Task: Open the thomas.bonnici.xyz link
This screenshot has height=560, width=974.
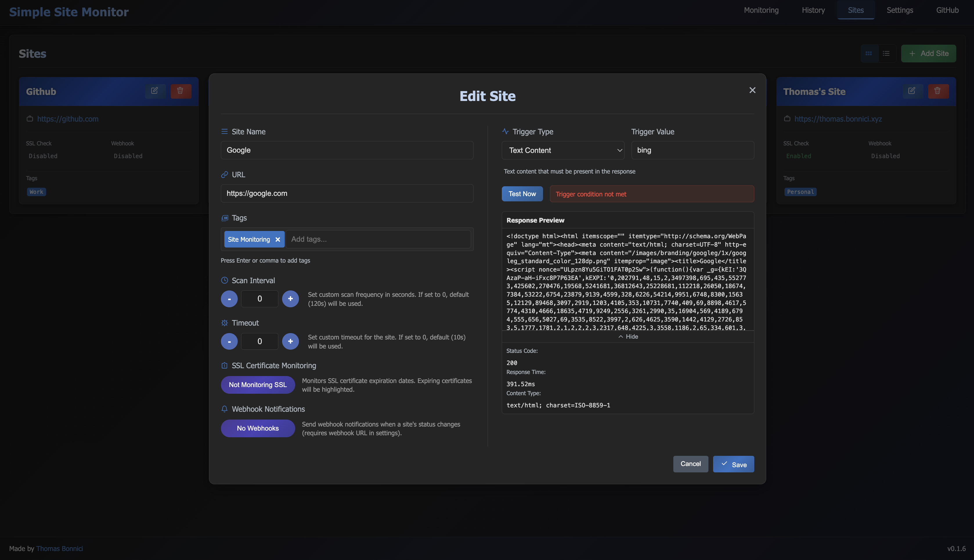Action: pos(838,119)
